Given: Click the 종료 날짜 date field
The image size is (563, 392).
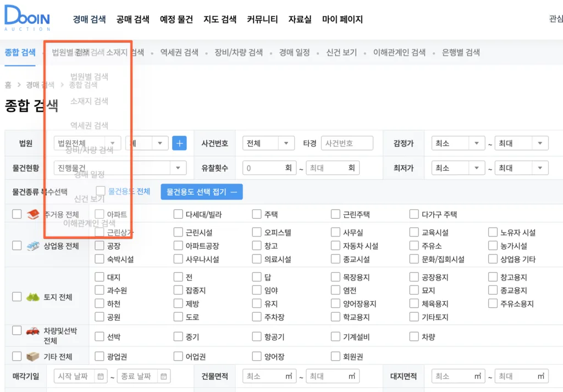Looking at the screenshot, I should point(143,376).
